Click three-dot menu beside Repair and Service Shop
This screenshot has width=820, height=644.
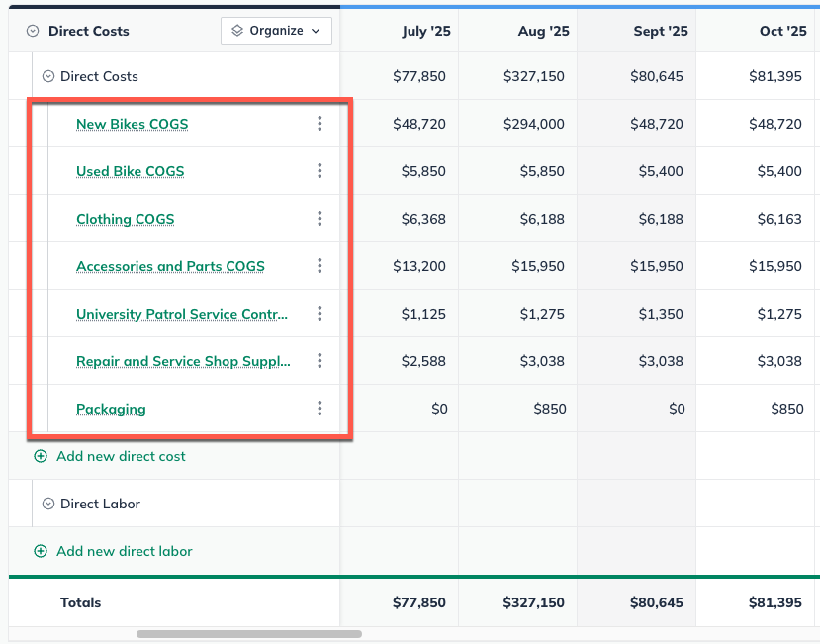(x=319, y=360)
